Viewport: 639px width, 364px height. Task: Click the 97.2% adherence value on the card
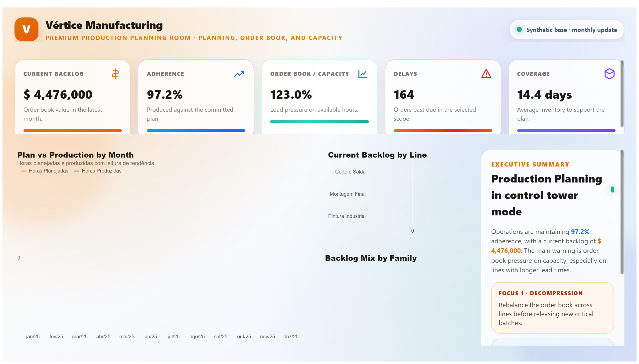tap(165, 94)
